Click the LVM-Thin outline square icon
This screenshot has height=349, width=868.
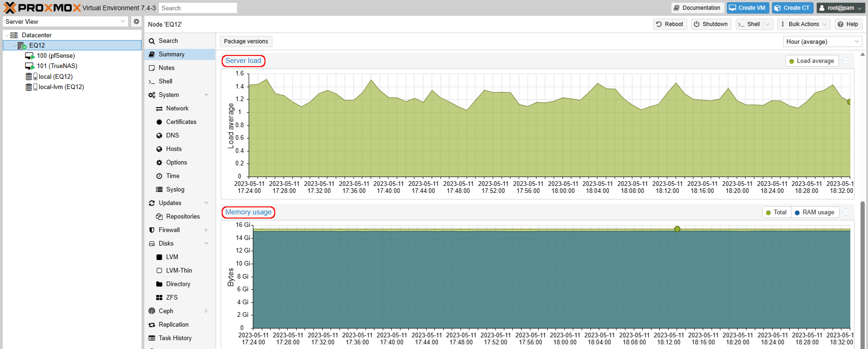(159, 271)
